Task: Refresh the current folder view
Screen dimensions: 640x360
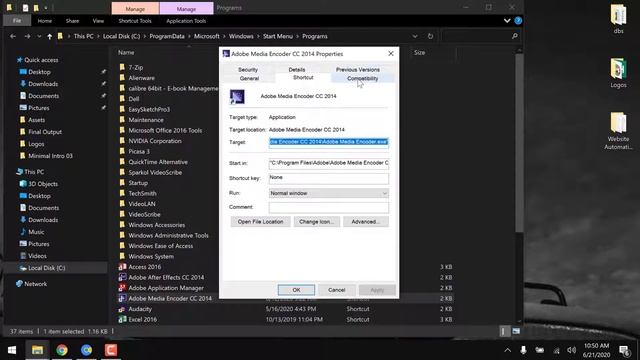Action: click(430, 36)
